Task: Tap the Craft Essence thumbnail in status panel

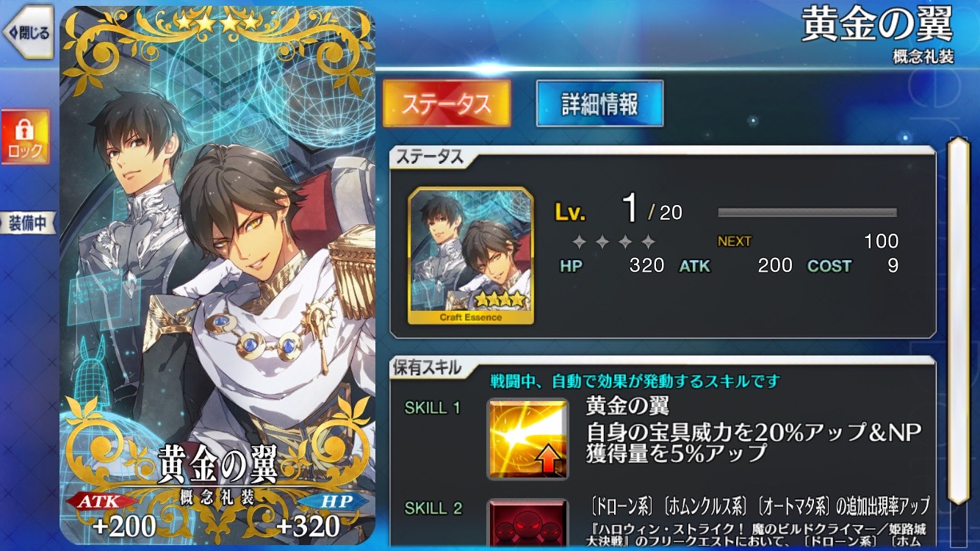Action: 471,256
